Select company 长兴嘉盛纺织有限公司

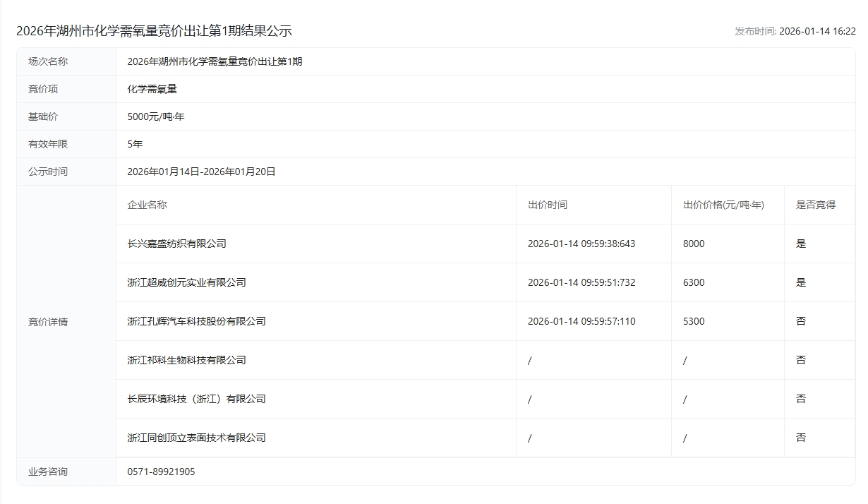pos(176,244)
